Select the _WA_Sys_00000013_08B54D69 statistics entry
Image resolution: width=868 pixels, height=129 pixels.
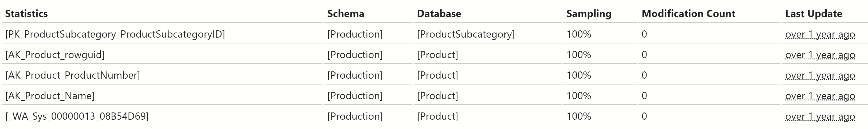(x=77, y=116)
